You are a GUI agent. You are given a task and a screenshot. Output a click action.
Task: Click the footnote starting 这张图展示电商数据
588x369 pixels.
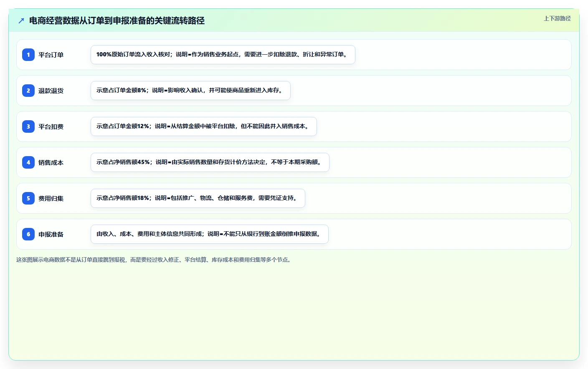[x=154, y=260]
